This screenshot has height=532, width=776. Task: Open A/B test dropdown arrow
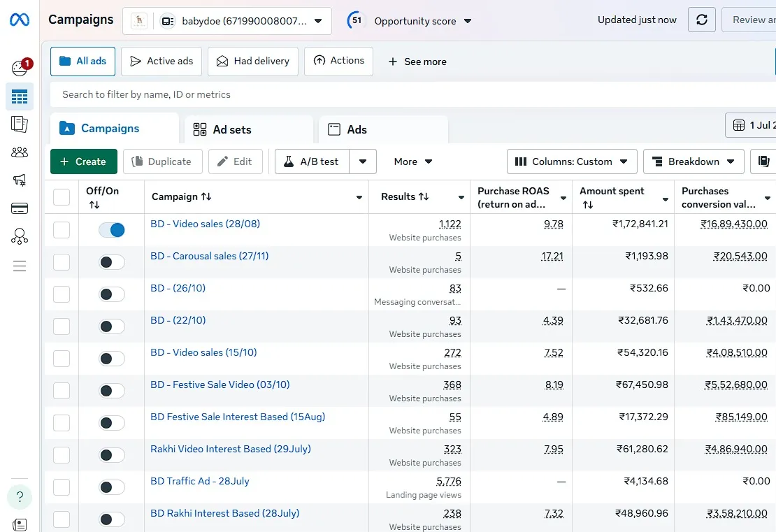363,161
